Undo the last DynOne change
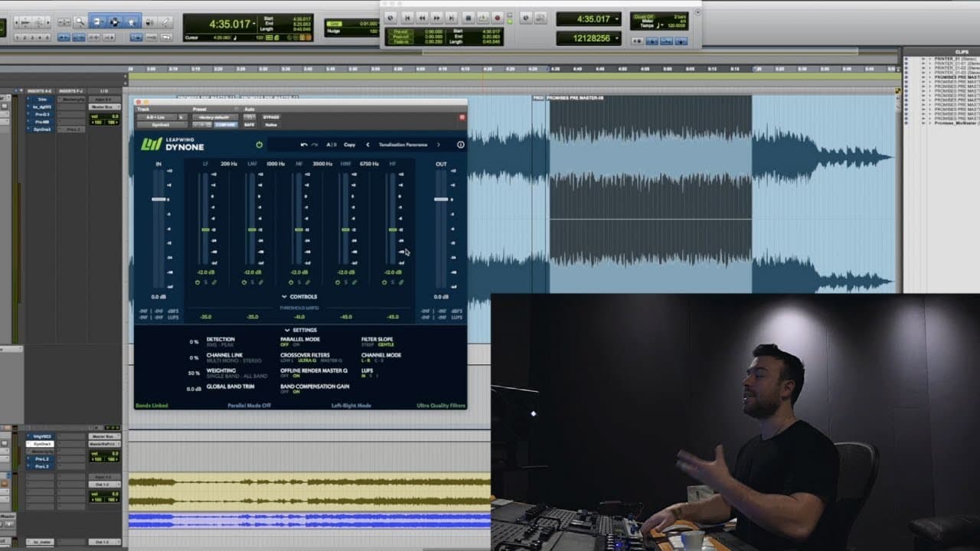 tap(304, 145)
